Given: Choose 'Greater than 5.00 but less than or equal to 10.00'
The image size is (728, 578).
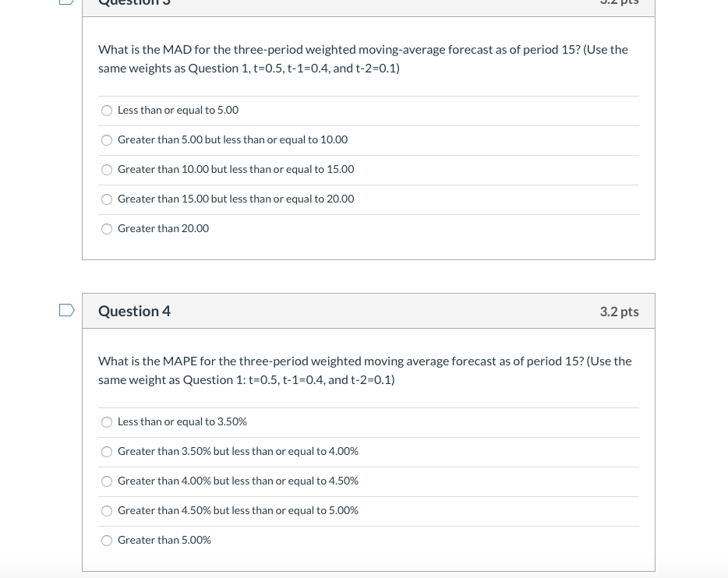Looking at the screenshot, I should pyautogui.click(x=107, y=140).
